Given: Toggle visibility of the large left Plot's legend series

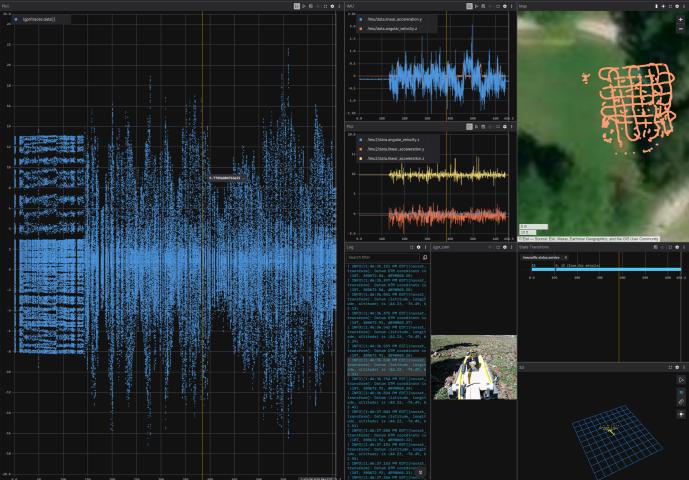Looking at the screenshot, I should click(16, 19).
